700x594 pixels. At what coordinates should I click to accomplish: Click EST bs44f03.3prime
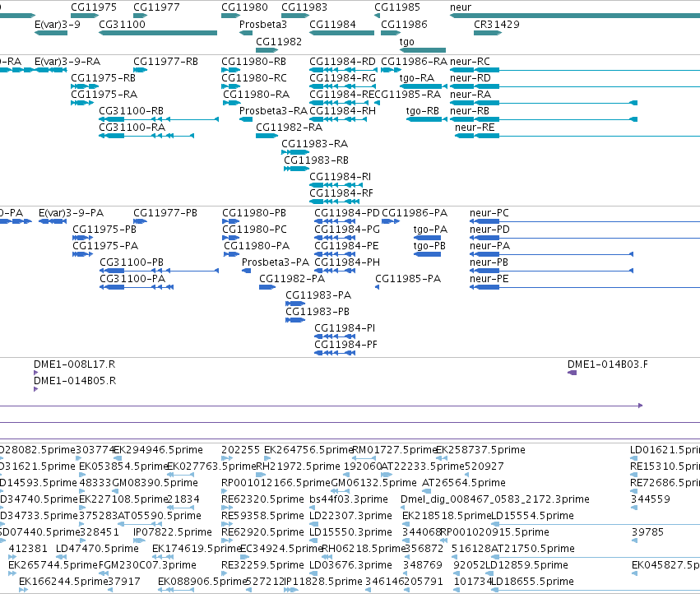349,499
